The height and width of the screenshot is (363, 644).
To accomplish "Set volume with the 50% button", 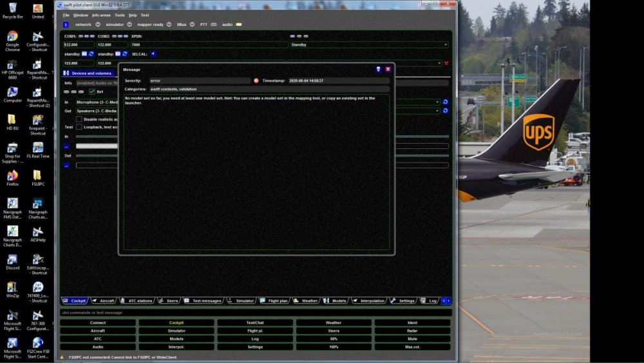I will point(334,338).
